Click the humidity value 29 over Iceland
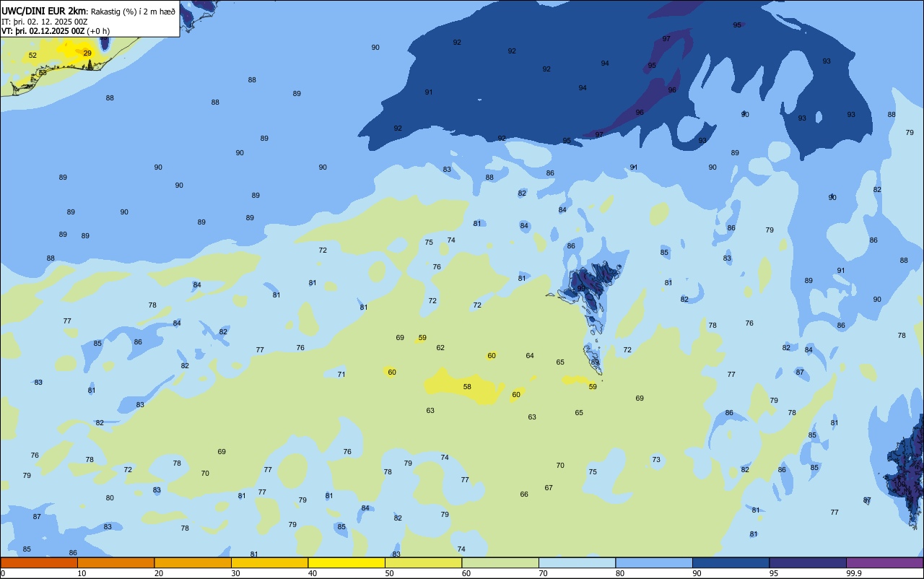The width and height of the screenshot is (924, 579). click(87, 53)
